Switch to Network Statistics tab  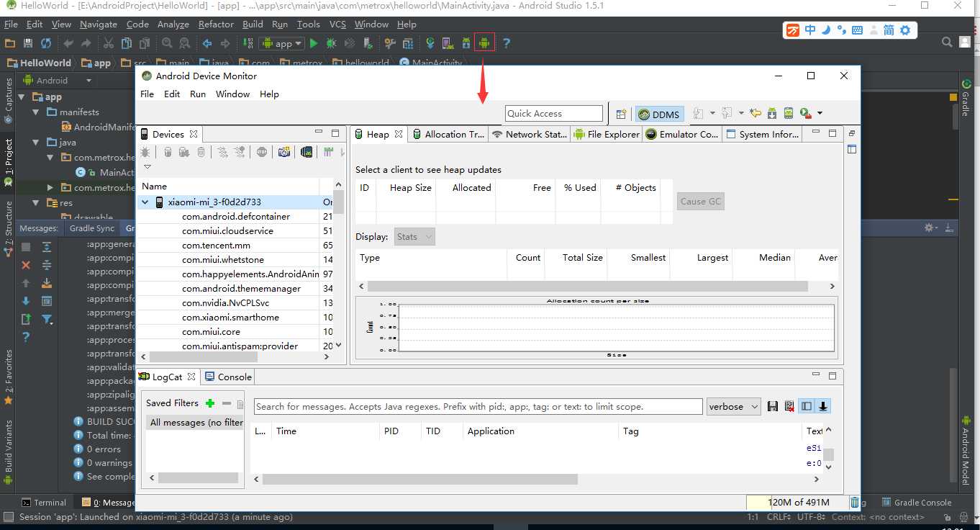click(x=530, y=134)
